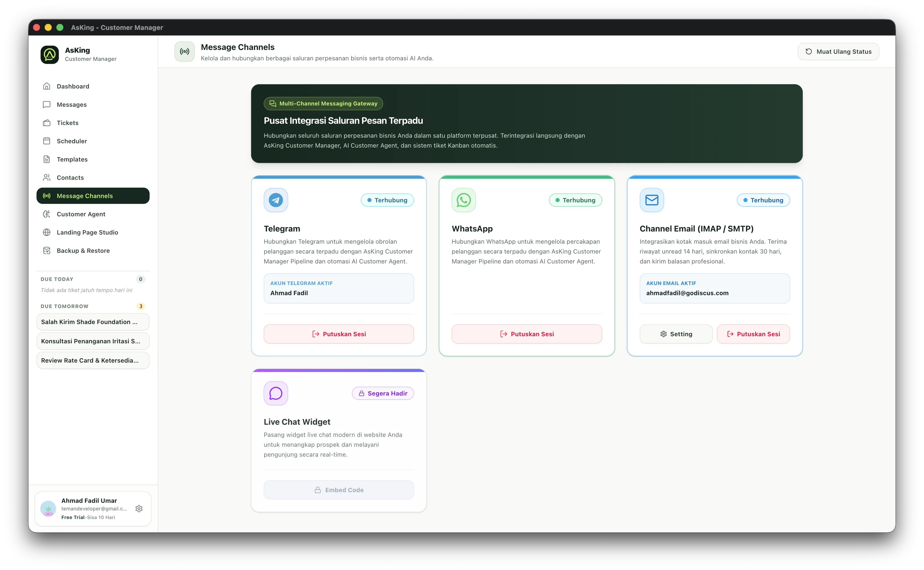Select Scheduler in the sidebar
Image resolution: width=924 pixels, height=570 pixels.
click(93, 141)
